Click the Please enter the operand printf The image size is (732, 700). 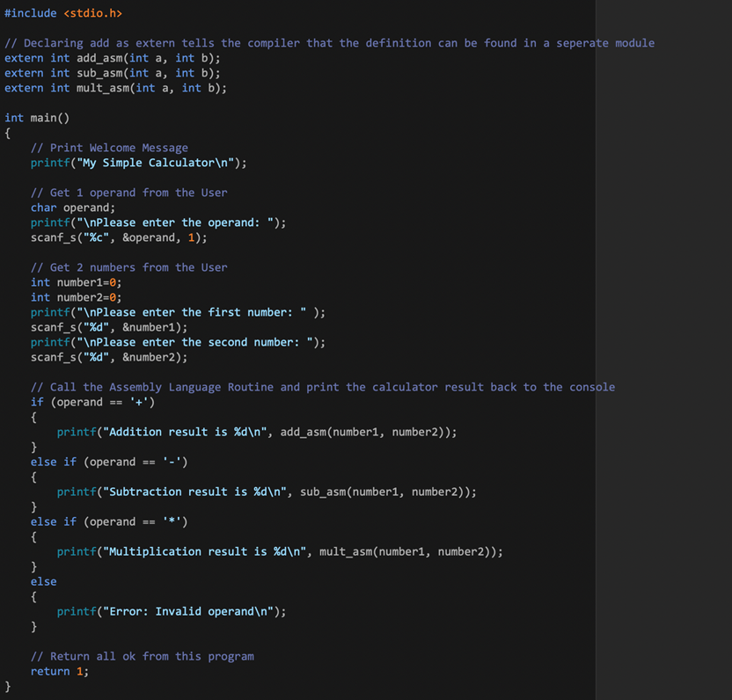pos(158,222)
